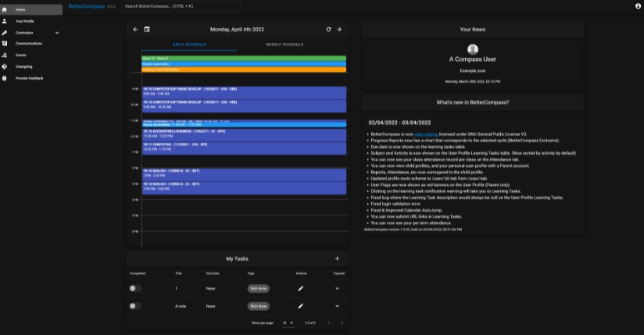
Task: Refresh the schedule with reload icon
Action: tap(329, 30)
